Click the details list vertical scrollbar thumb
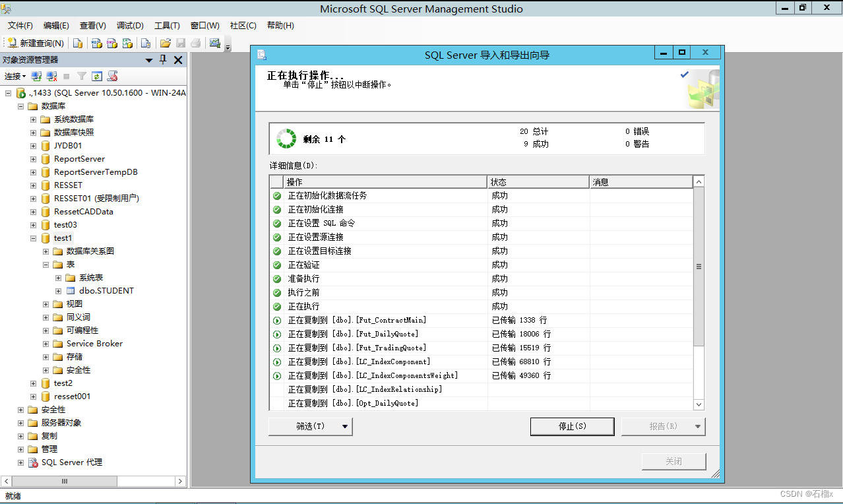This screenshot has height=504, width=843. pyautogui.click(x=699, y=267)
